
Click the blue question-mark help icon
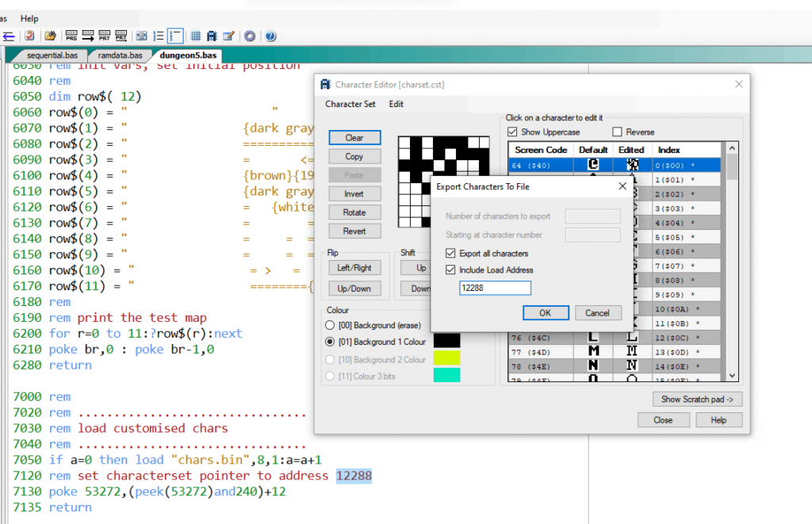tap(270, 36)
